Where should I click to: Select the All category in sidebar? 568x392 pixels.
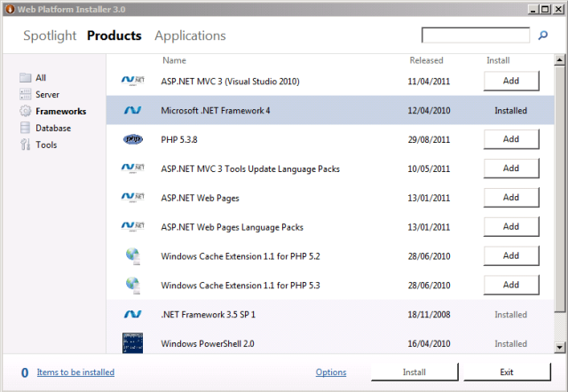tap(41, 78)
